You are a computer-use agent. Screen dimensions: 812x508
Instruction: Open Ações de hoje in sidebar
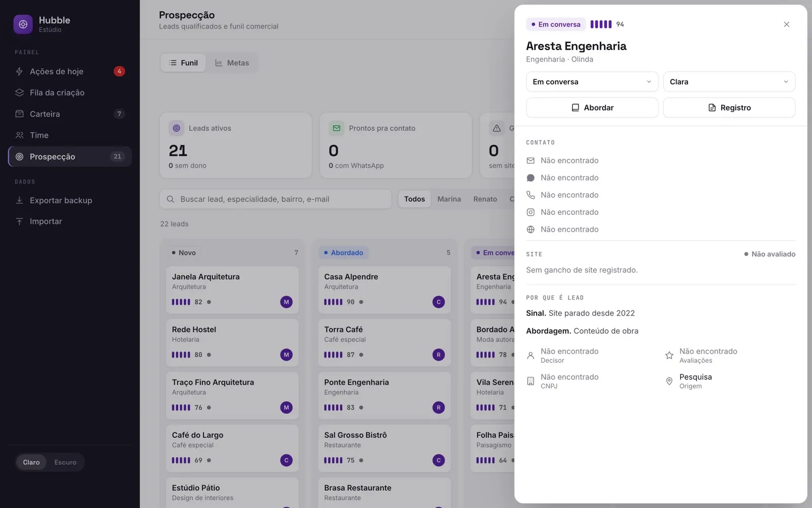pos(70,71)
